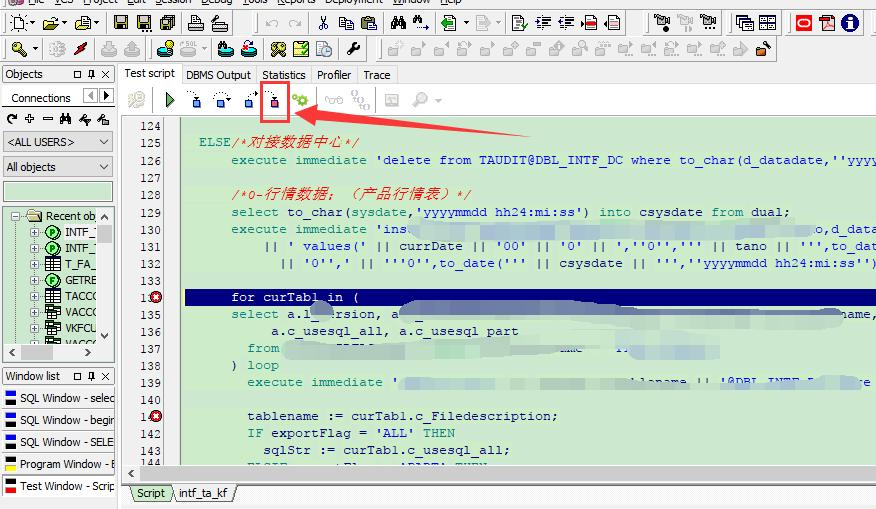Open the New document dropdown arrow
This screenshot has width=876, height=509.
32,23
